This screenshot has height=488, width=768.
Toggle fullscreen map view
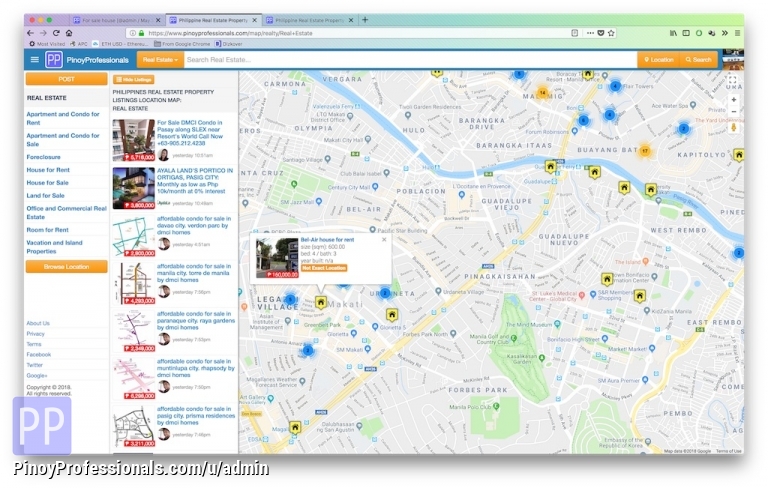(x=732, y=79)
